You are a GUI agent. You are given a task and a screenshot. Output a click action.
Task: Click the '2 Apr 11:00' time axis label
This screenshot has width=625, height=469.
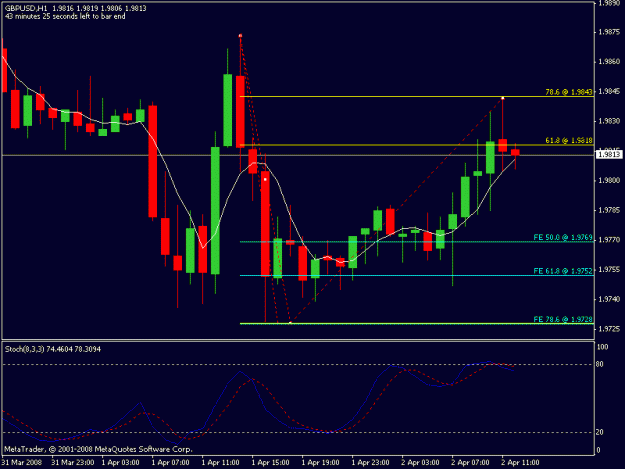[x=520, y=463]
